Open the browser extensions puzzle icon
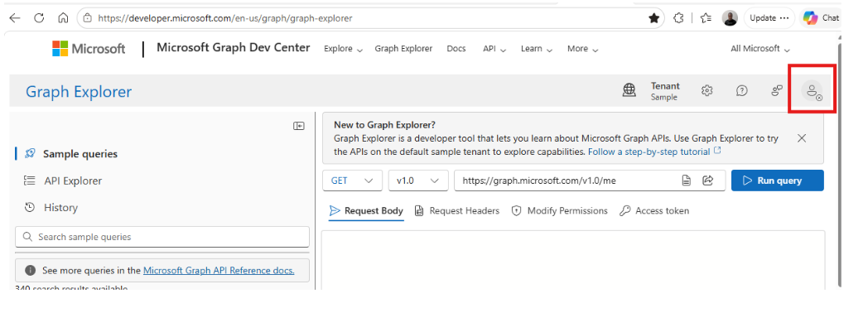 pyautogui.click(x=678, y=17)
